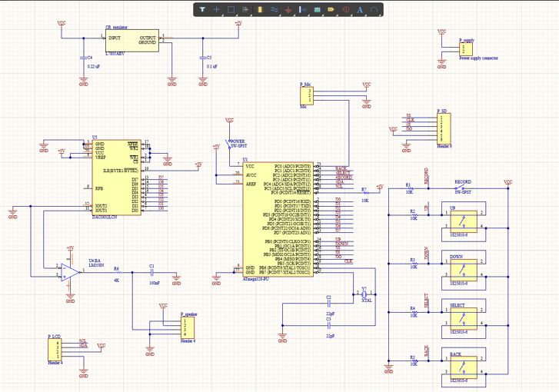Select the P_supply power connector body
Screen dimensions: 559x392
[x=466, y=49]
